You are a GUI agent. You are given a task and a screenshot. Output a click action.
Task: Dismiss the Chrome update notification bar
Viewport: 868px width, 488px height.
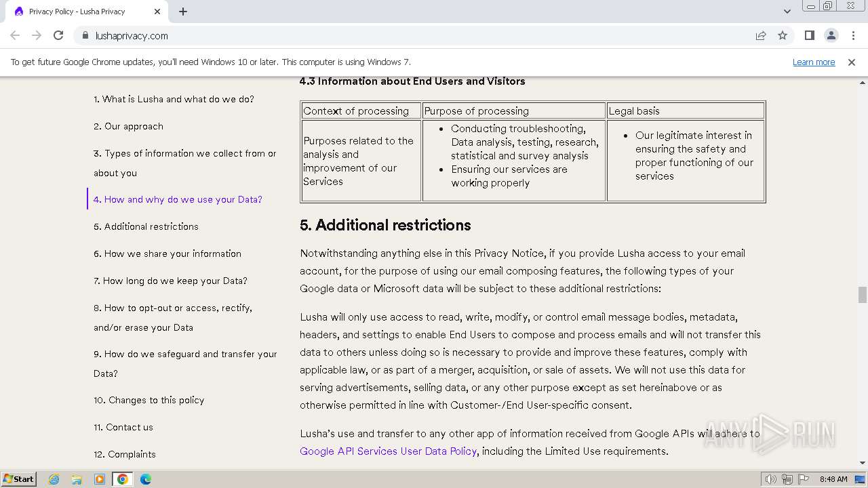(x=852, y=62)
